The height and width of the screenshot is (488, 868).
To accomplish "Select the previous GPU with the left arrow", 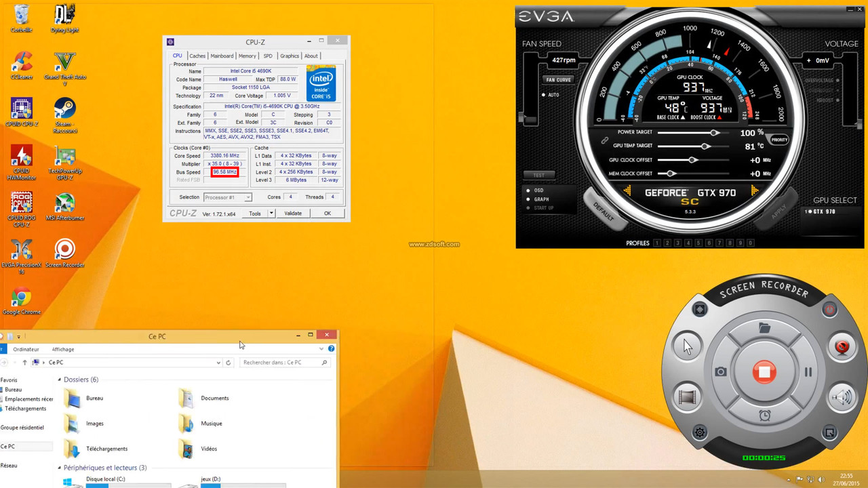I will click(x=627, y=192).
